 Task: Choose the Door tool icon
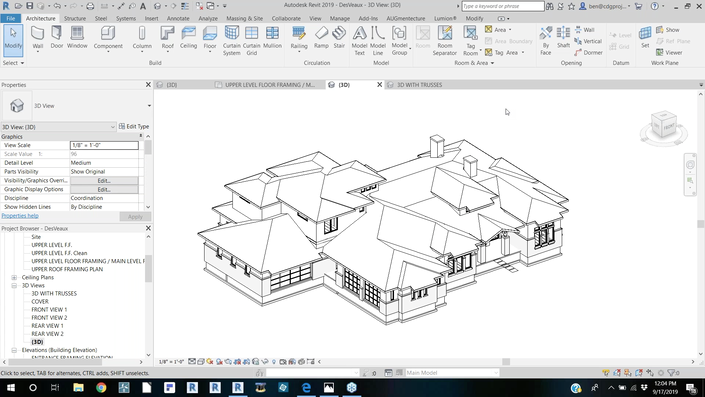point(57,37)
